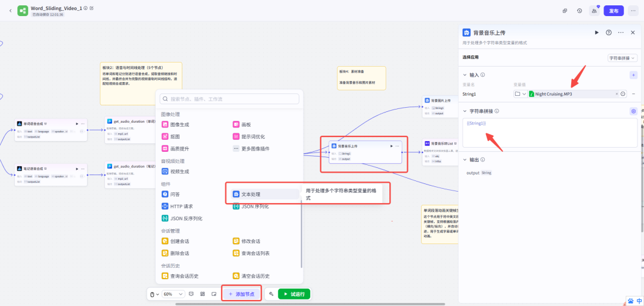Add a 问答 node
Screen dimensions: 644x306
[x=171, y=194]
